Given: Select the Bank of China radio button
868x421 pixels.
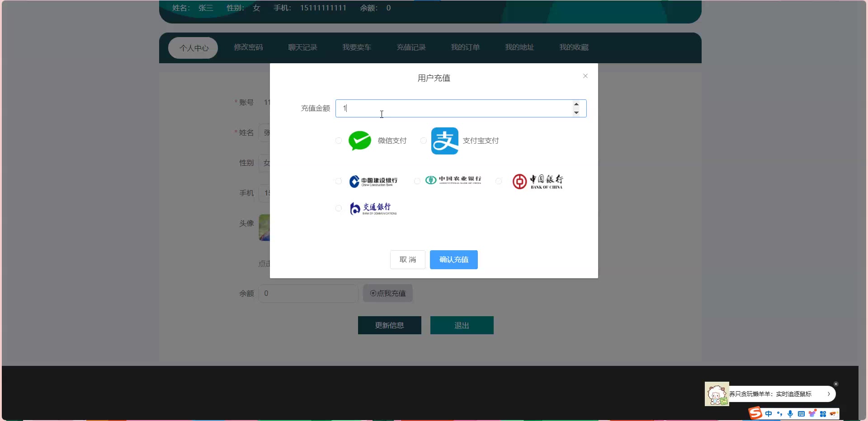Looking at the screenshot, I should (499, 181).
